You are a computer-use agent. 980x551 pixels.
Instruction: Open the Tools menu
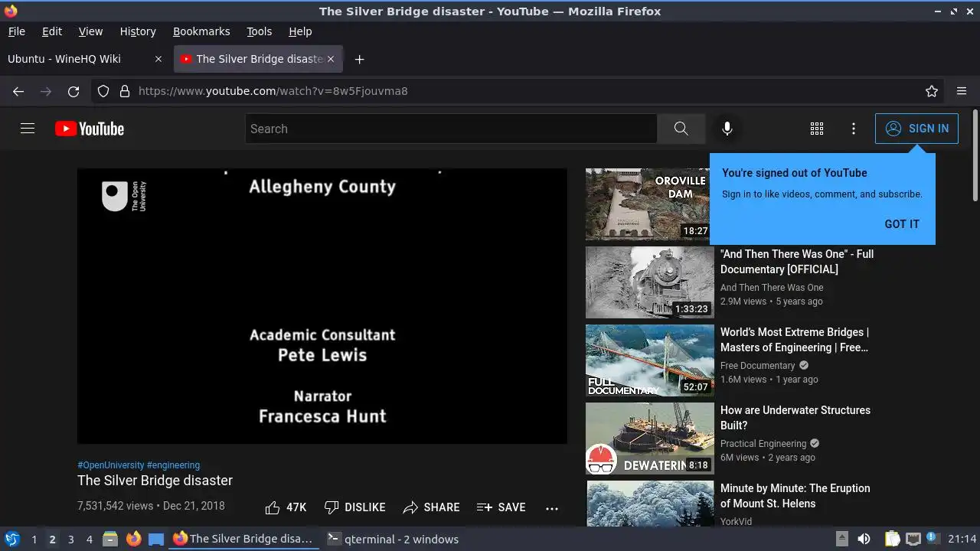click(259, 31)
